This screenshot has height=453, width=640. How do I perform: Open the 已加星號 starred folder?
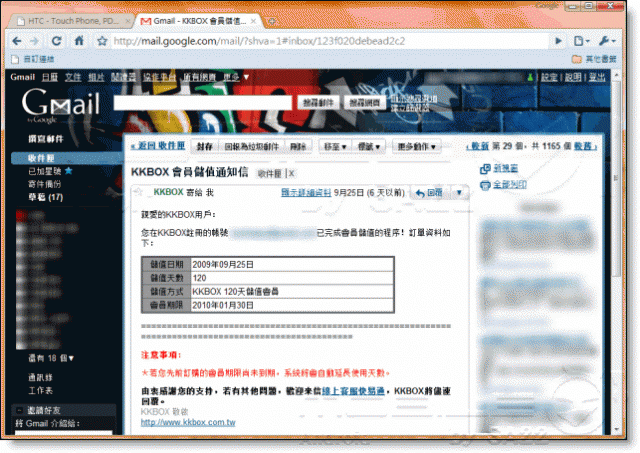point(44,171)
